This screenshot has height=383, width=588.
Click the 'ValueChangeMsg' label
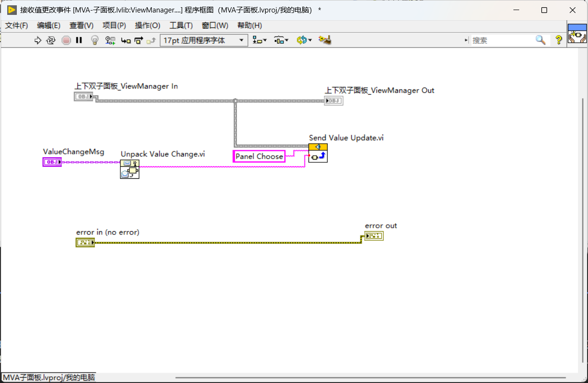click(74, 151)
